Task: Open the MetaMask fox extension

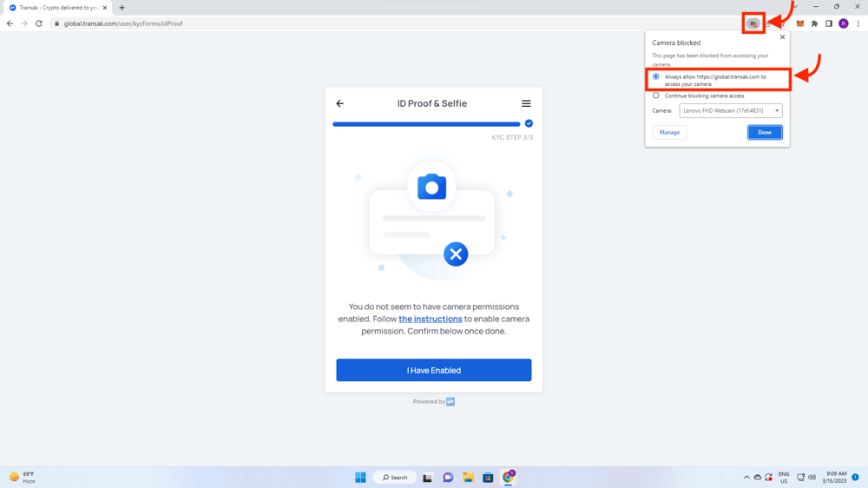Action: tap(800, 23)
